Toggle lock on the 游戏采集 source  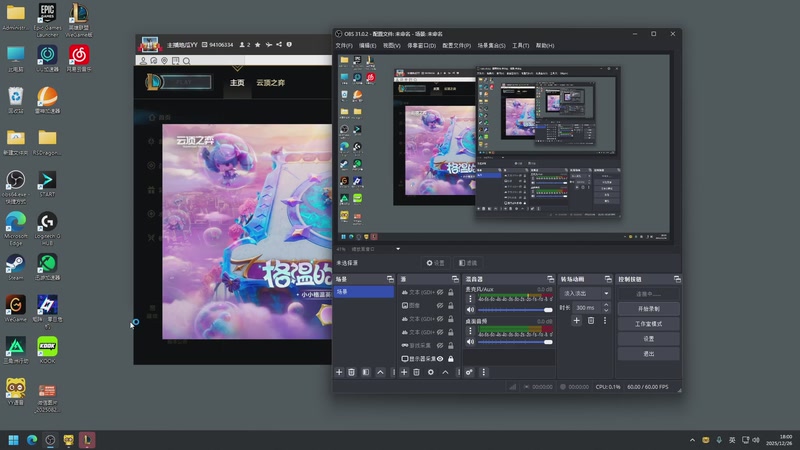point(451,345)
